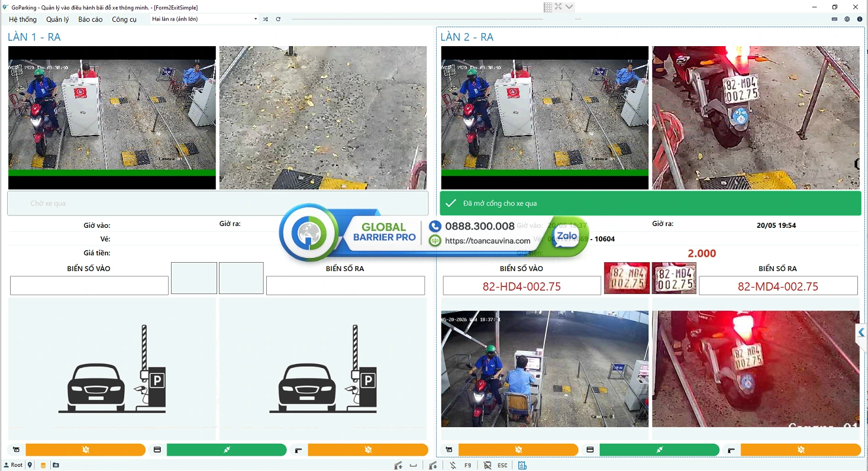Click Làn 1 BIỂN SỐ RA input field
The image size is (868, 471).
[x=346, y=286]
